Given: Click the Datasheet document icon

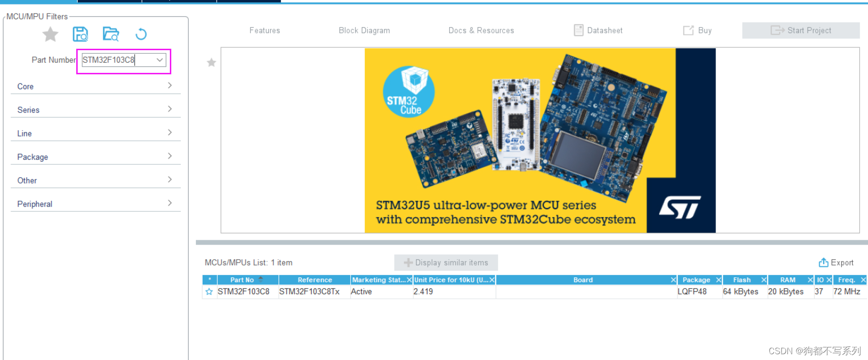Looking at the screenshot, I should tap(579, 30).
